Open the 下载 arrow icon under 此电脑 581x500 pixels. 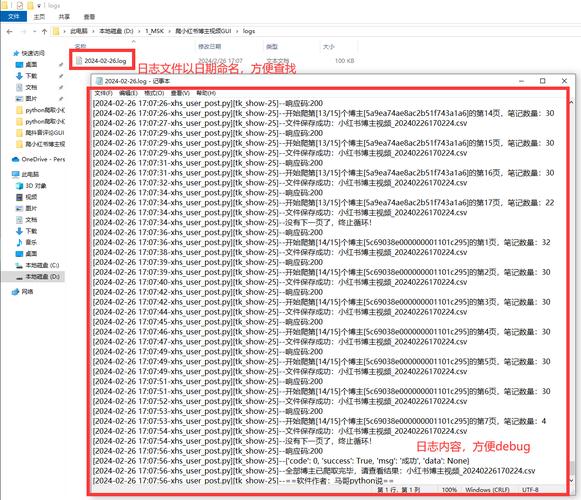[20, 231]
